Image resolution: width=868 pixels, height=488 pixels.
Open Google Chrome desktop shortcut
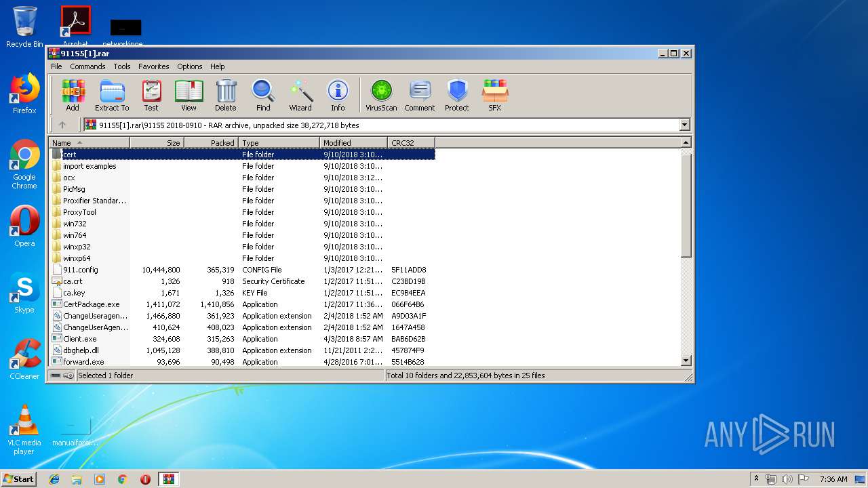tap(24, 165)
